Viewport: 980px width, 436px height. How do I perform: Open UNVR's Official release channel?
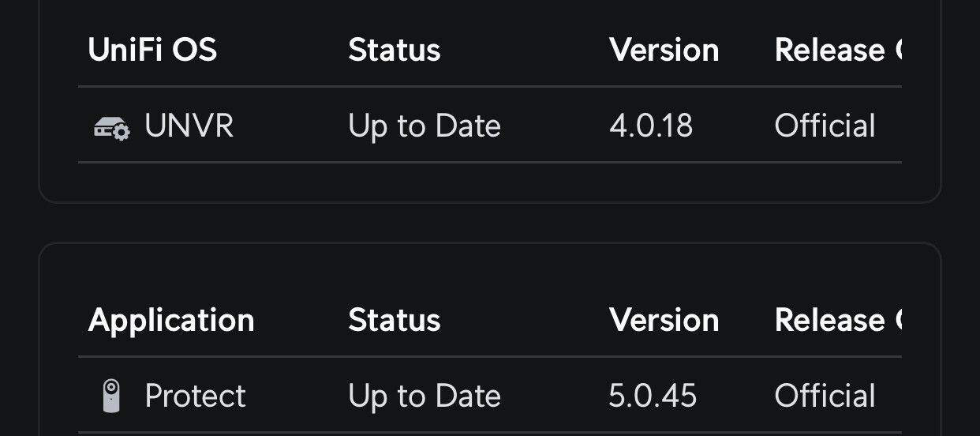(x=825, y=126)
